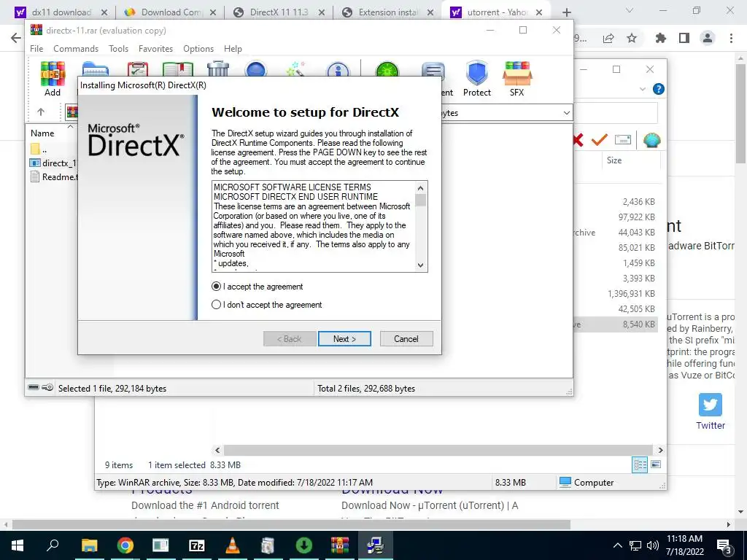Click the Chrome share page icon
The width and height of the screenshot is (747, 560).
[608, 38]
